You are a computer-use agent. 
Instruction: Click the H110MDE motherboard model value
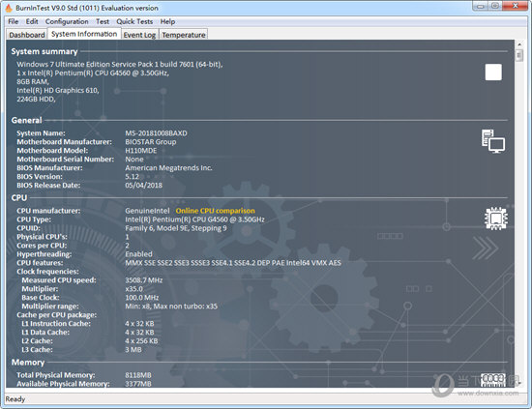pyautogui.click(x=141, y=151)
